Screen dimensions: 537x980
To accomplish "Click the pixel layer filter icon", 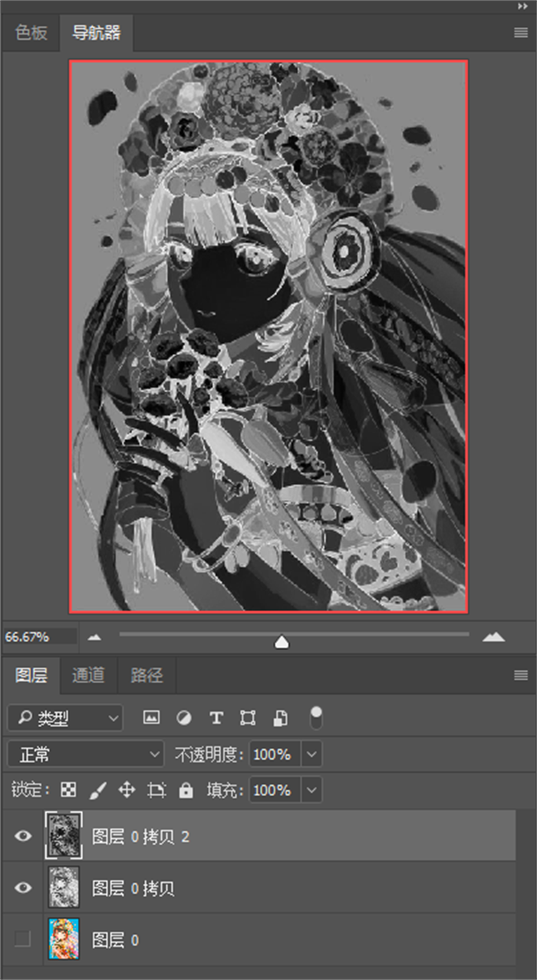I will click(x=152, y=718).
